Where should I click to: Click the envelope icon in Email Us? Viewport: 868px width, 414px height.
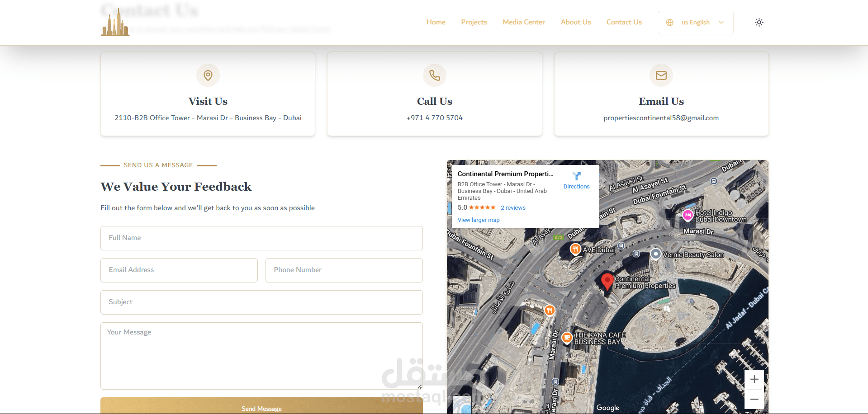tap(661, 75)
